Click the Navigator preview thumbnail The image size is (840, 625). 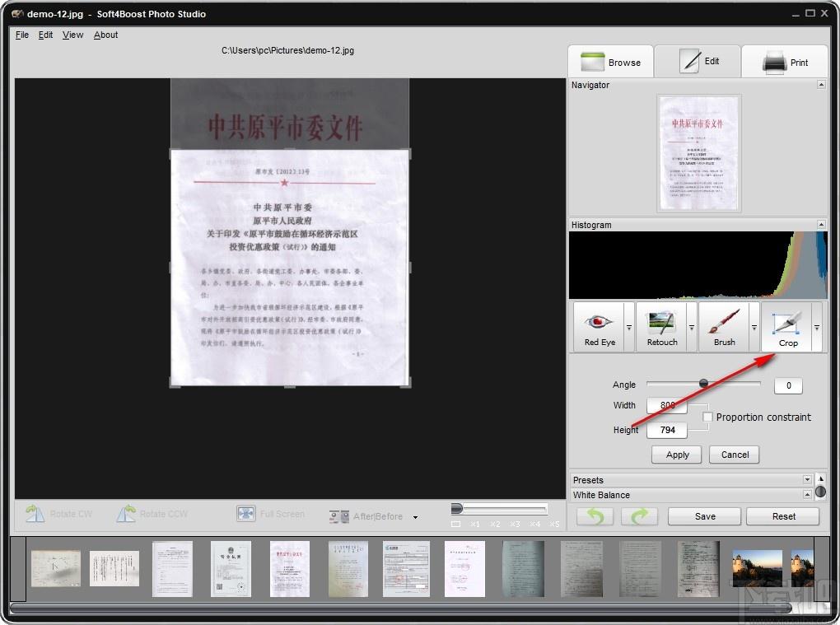(698, 153)
